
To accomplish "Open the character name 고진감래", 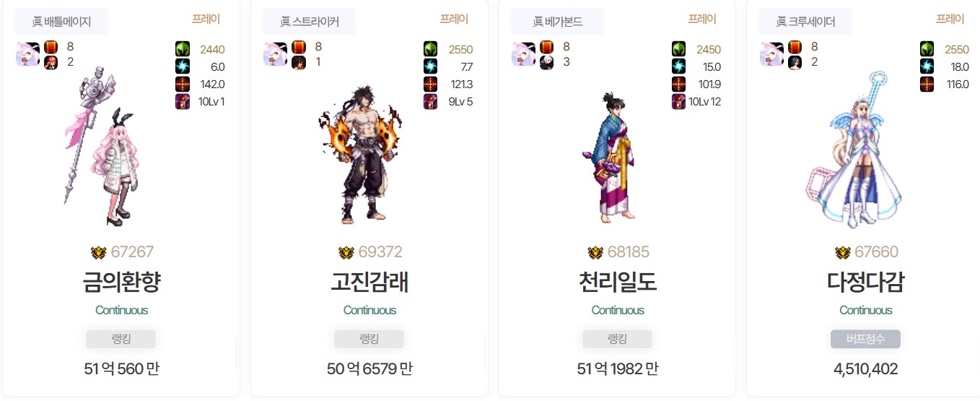I will (x=369, y=282).
